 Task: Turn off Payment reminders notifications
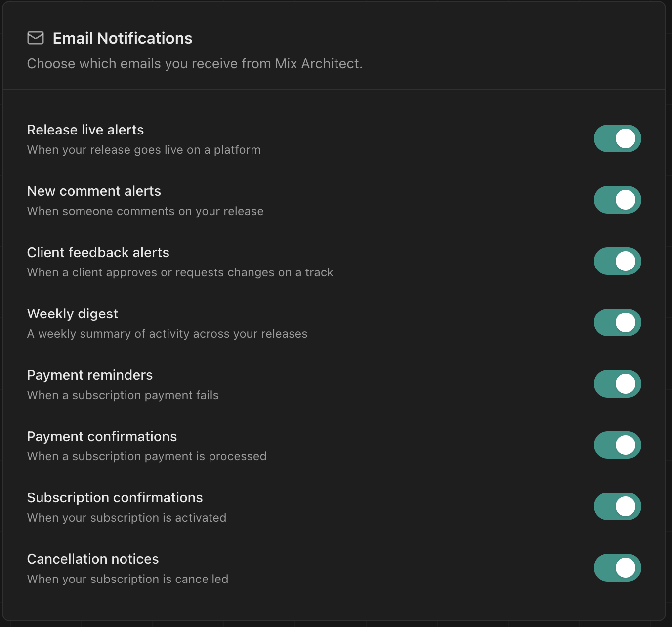pyautogui.click(x=617, y=384)
